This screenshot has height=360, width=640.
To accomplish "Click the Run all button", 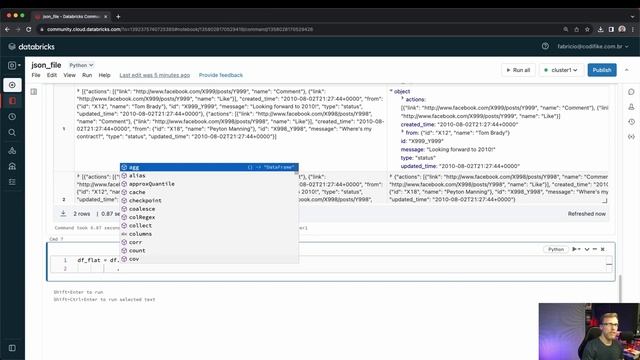I will click(x=518, y=70).
